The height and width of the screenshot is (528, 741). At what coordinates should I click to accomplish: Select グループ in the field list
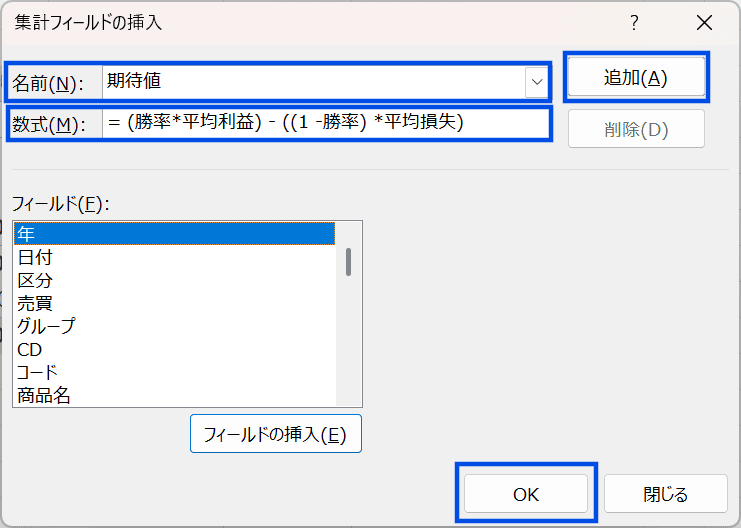click(174, 326)
